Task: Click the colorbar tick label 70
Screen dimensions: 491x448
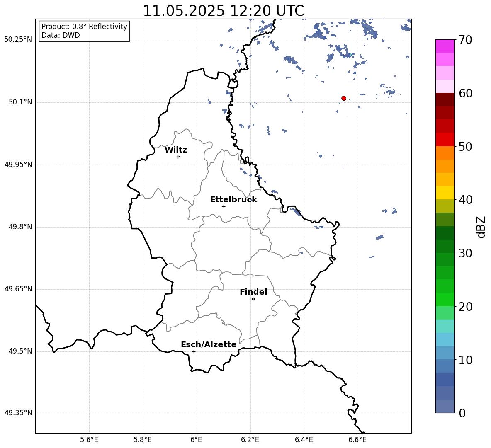Action: tap(465, 40)
